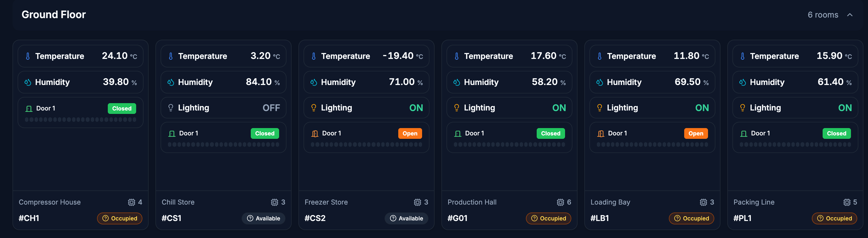The image size is (868, 238).
Task: Toggle Freezer Store lighting ON state
Action: point(416,108)
